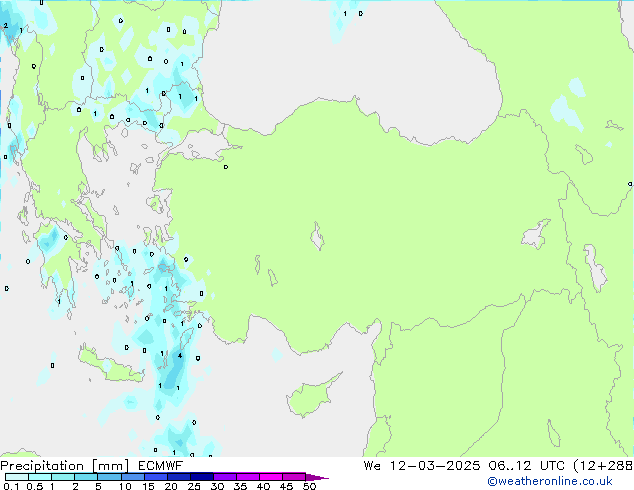This screenshot has height=490, width=634.
Task: Select the 'Precipitation [mm]' title text
Action: coord(65,466)
